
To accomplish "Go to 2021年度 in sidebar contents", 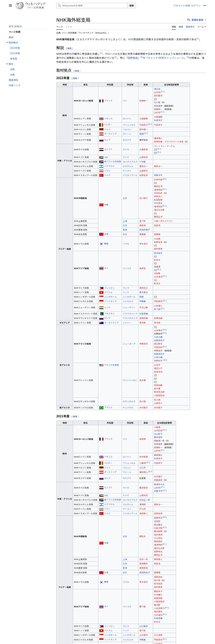I will 15,53.
